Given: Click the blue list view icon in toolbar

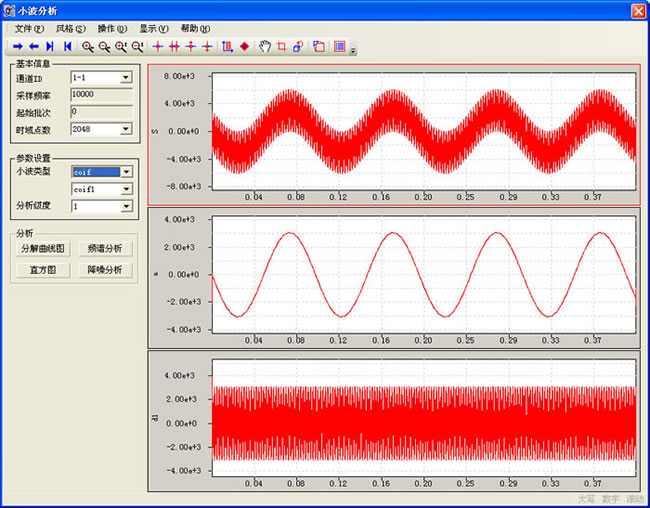Looking at the screenshot, I should [340, 47].
